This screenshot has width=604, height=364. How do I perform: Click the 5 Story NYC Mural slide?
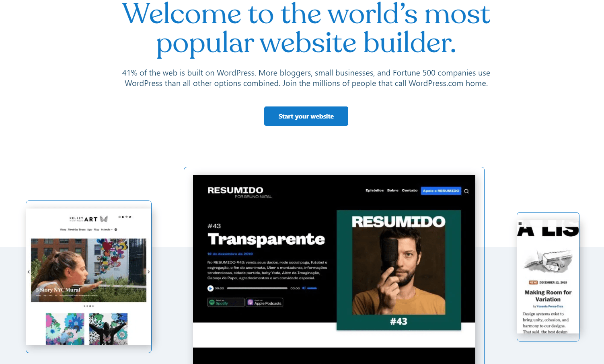[88, 270]
